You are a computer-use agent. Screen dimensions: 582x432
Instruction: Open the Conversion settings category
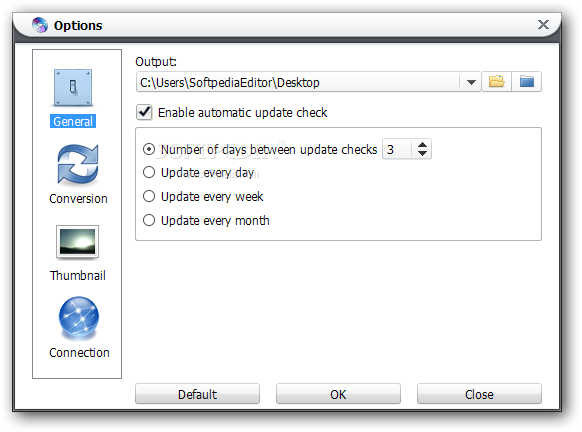click(78, 174)
